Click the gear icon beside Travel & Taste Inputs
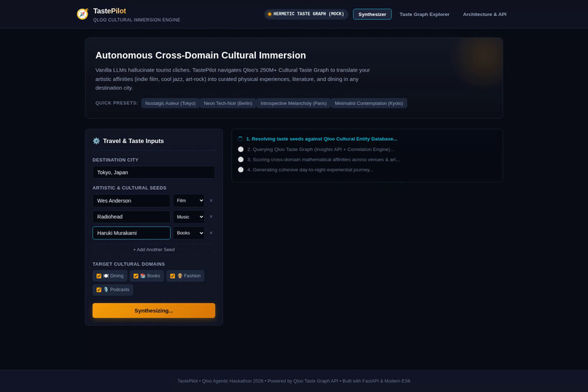The height and width of the screenshot is (392, 588). [x=96, y=141]
